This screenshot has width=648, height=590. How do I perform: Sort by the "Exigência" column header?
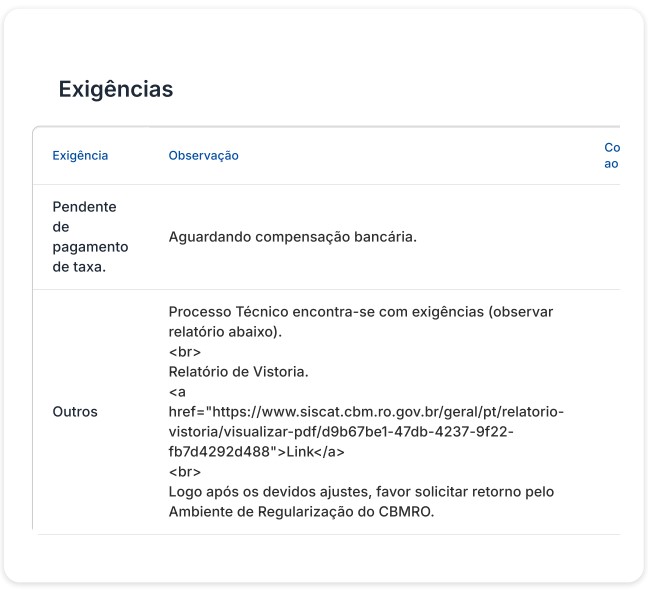(80, 156)
